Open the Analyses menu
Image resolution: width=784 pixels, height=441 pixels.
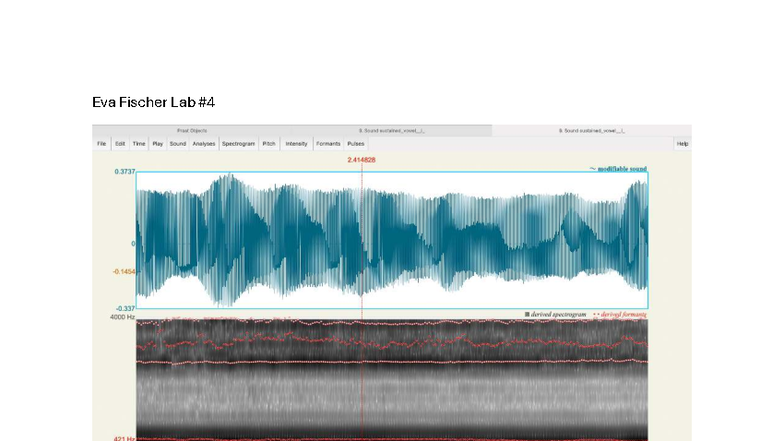(204, 144)
